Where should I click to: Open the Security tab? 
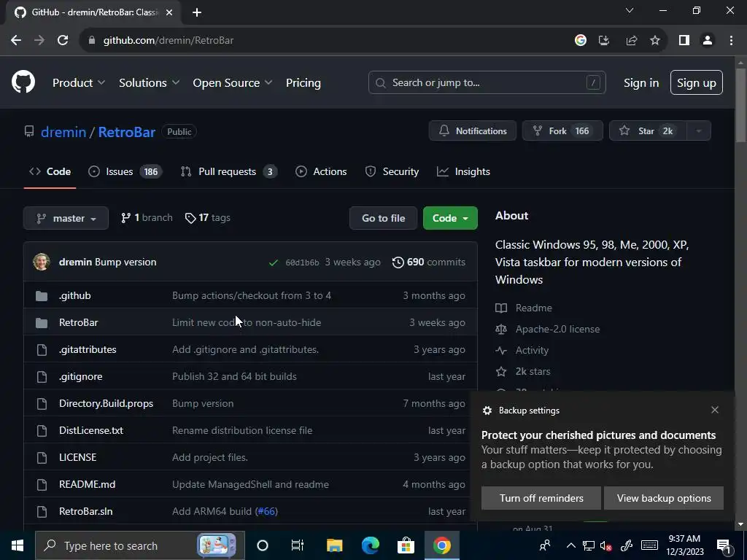pyautogui.click(x=392, y=171)
